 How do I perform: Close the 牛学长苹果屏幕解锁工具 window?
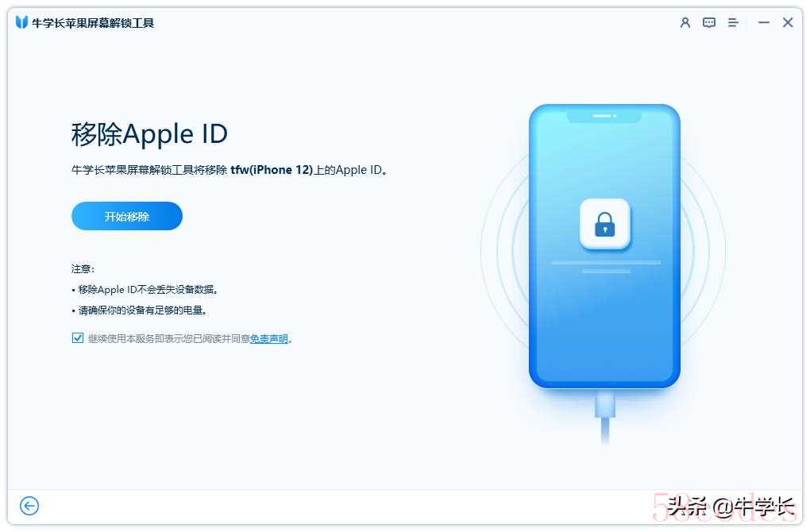pos(787,23)
